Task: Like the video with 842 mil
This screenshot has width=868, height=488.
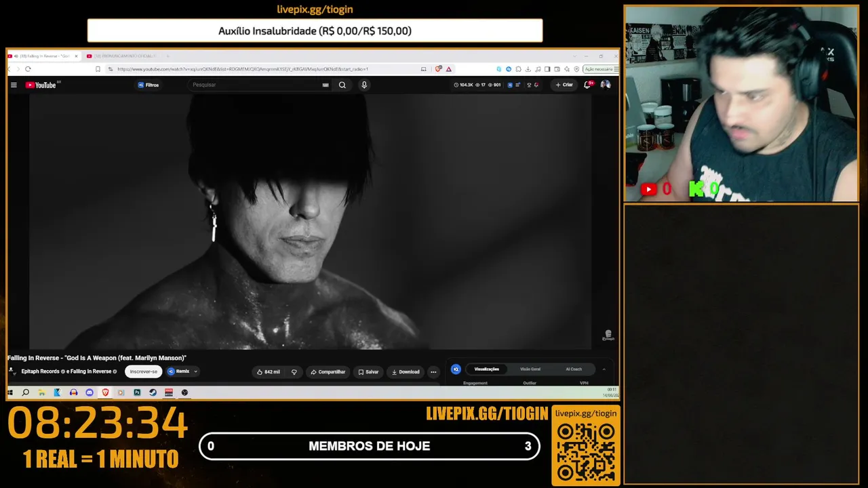Action: click(x=269, y=372)
